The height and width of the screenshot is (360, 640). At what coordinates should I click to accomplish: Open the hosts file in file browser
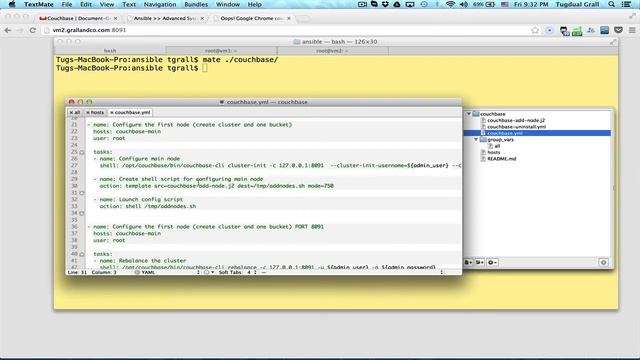point(493,152)
